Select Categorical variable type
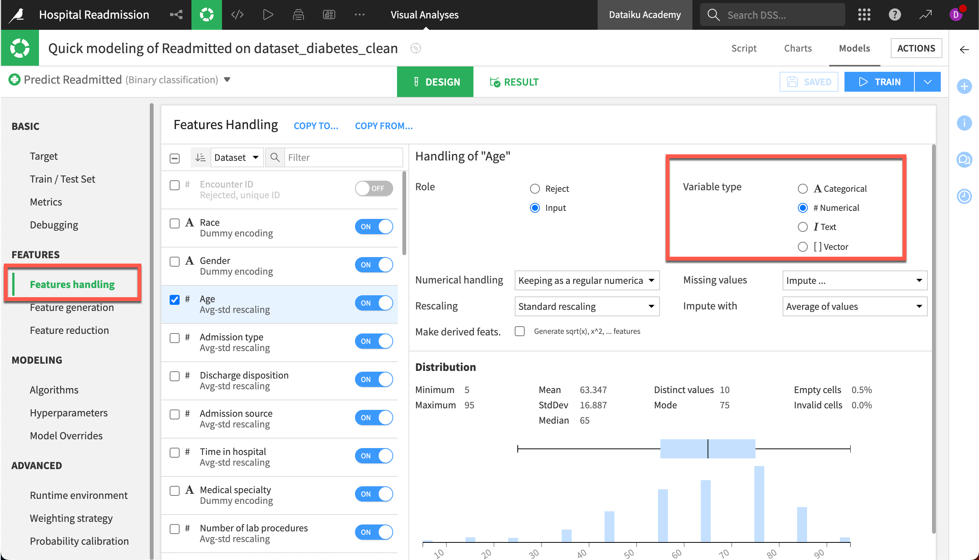979x560 pixels. pos(802,188)
